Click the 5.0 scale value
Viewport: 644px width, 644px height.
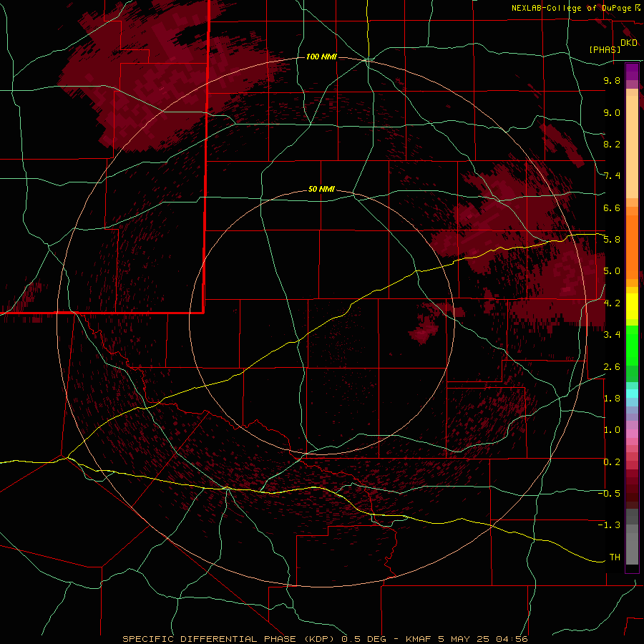coord(612,271)
